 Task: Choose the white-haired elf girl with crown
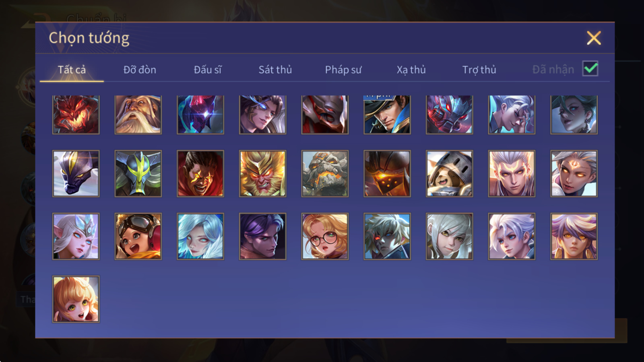point(76,236)
